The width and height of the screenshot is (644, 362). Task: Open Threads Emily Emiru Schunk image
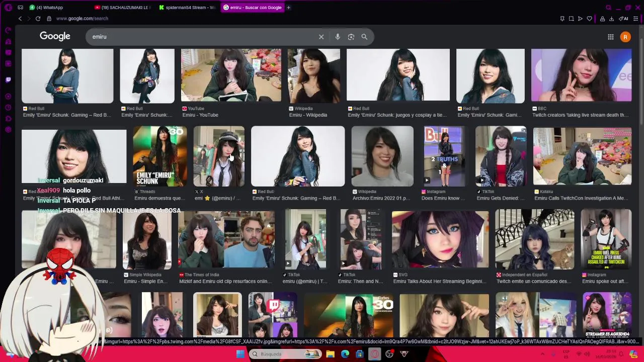coord(159,156)
